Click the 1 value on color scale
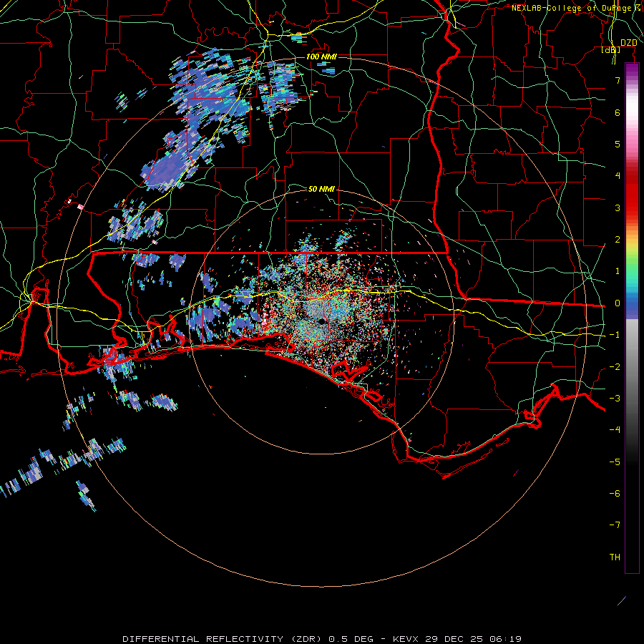This screenshot has width=644, height=644. [x=618, y=271]
